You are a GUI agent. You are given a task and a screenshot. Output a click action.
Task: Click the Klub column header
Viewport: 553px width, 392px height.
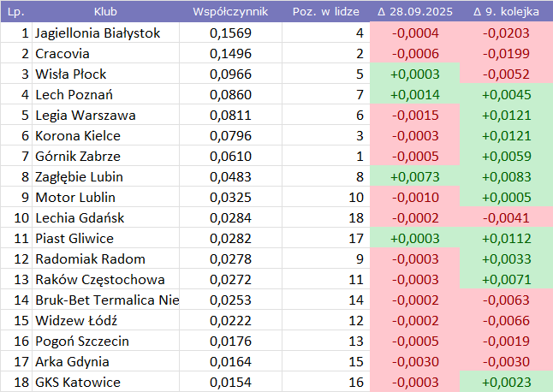[105, 12]
